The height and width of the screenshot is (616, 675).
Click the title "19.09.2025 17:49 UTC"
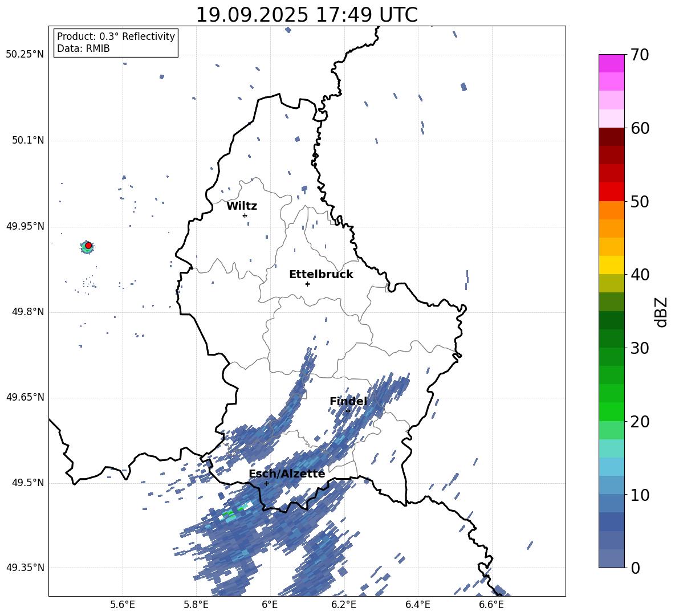307,15
